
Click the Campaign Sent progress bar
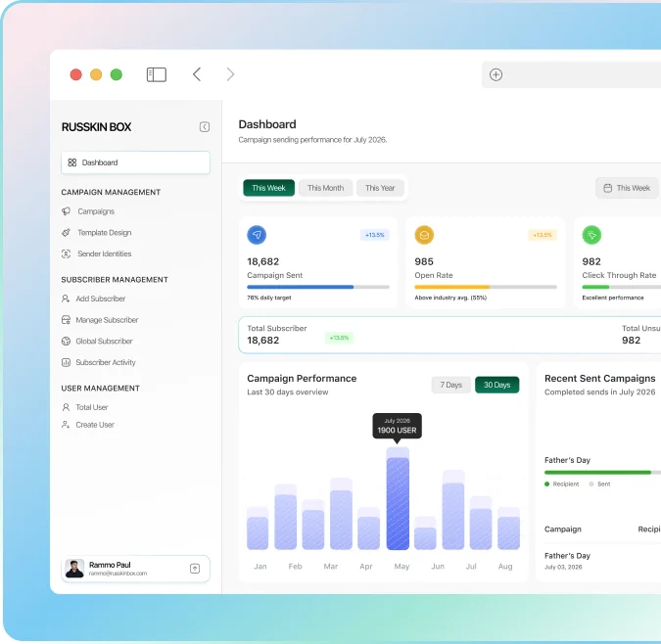[318, 287]
